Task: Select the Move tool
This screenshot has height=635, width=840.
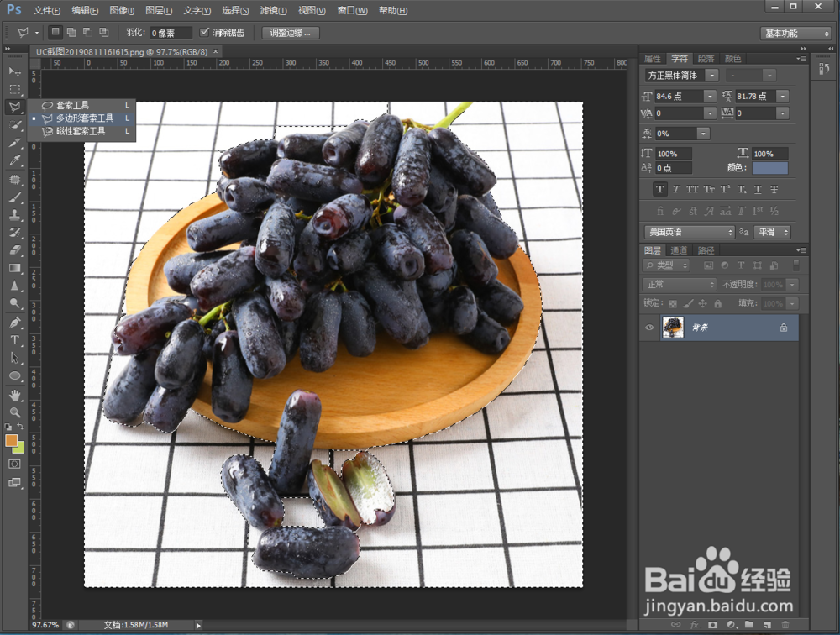Action: pyautogui.click(x=15, y=71)
